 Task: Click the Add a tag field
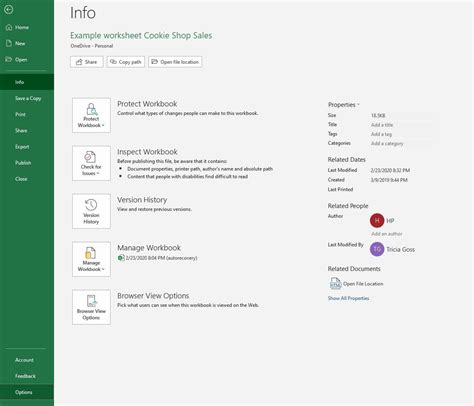[x=381, y=134]
